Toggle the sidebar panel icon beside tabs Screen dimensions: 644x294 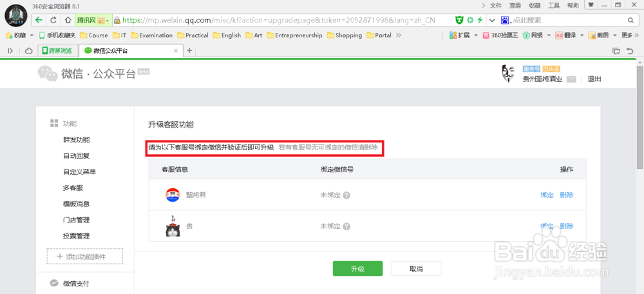11,50
